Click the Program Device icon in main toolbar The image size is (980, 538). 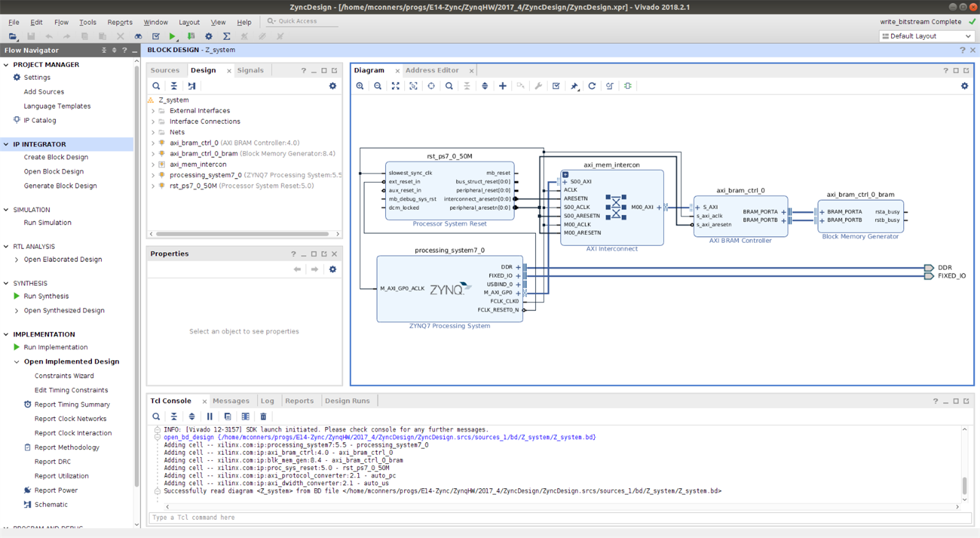(191, 36)
